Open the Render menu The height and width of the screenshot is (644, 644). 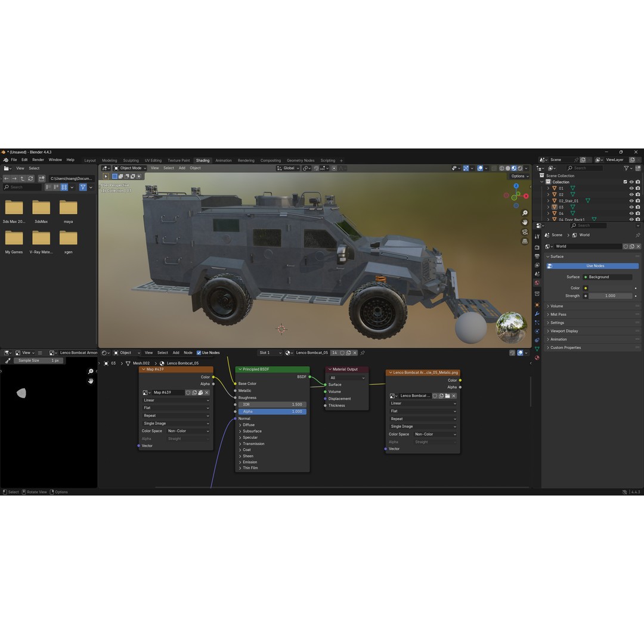38,160
